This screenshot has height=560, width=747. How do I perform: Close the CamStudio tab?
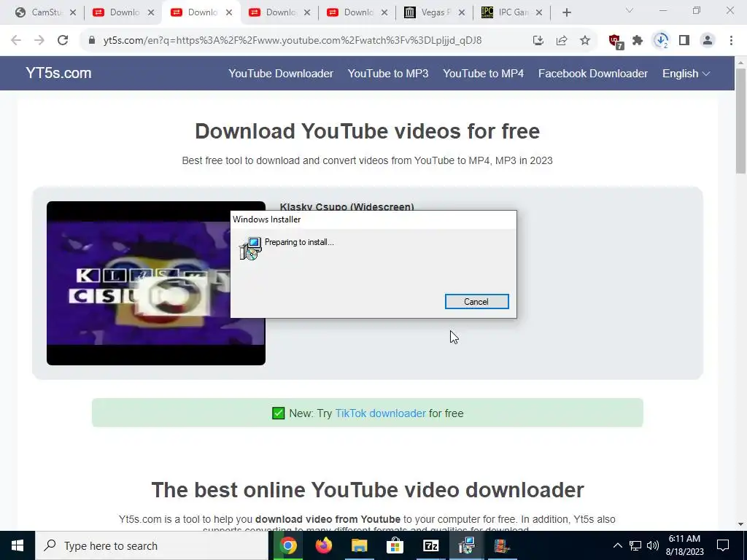pyautogui.click(x=72, y=13)
